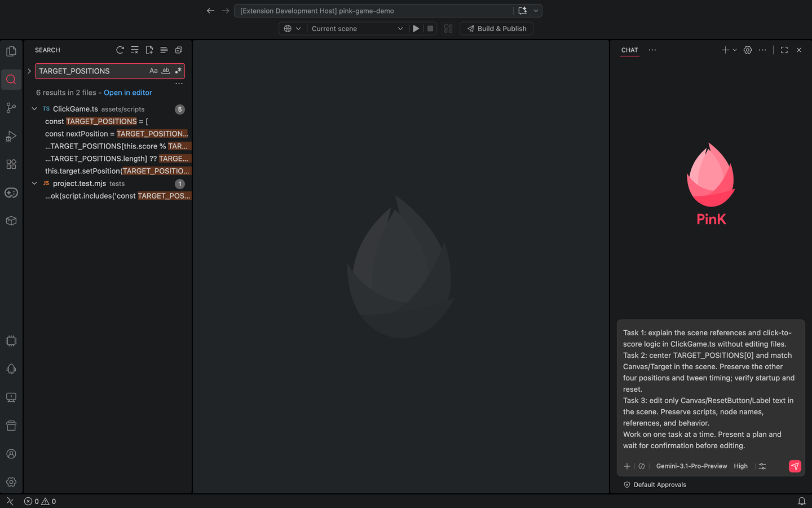Click the errors and warnings count in the status bar
Viewport: 812px width, 508px height.
(x=40, y=501)
